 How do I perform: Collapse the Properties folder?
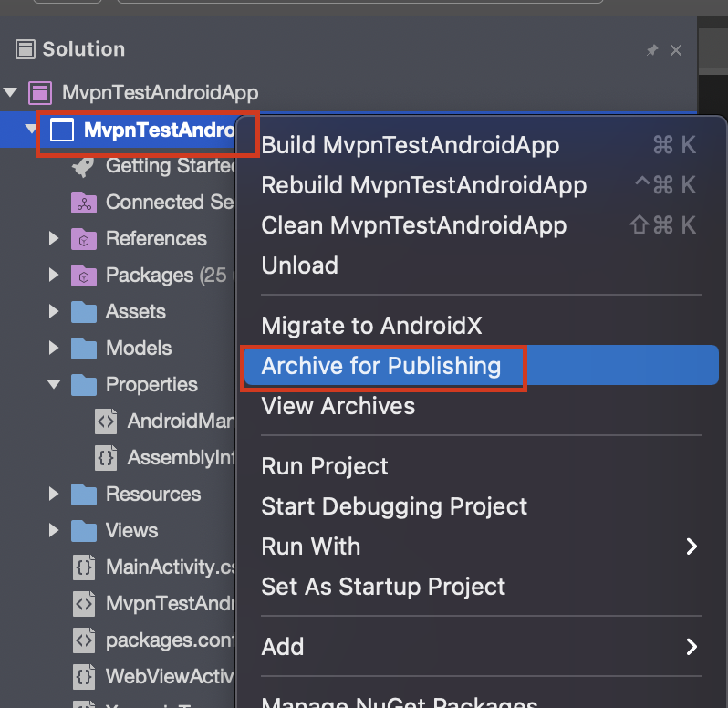click(x=55, y=385)
